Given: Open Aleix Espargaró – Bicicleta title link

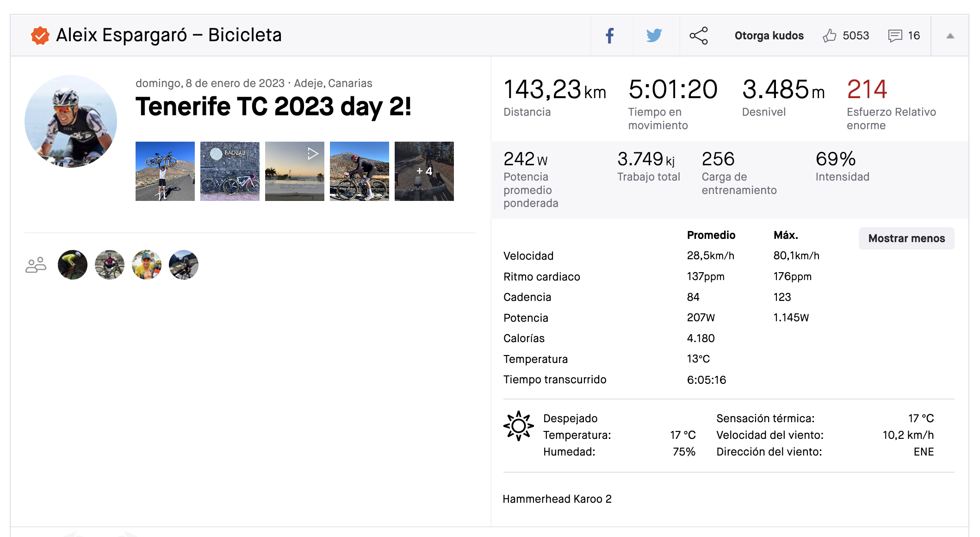Looking at the screenshot, I should (x=169, y=35).
